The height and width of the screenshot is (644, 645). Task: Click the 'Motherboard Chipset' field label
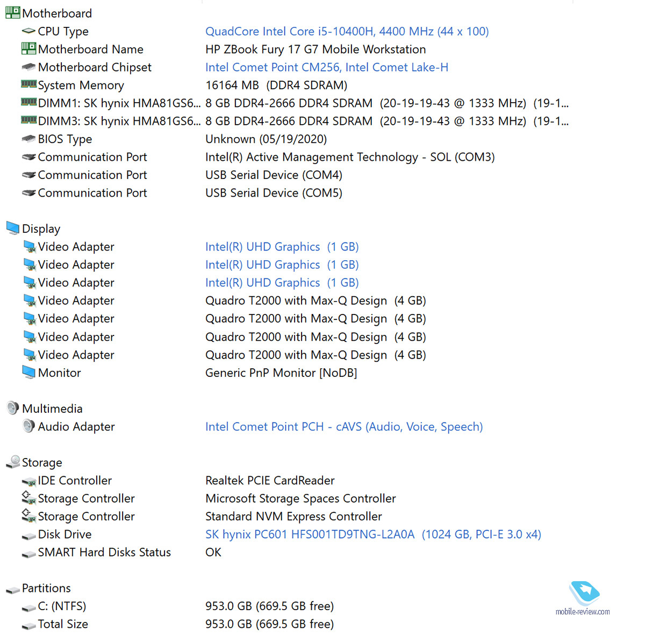95,67
